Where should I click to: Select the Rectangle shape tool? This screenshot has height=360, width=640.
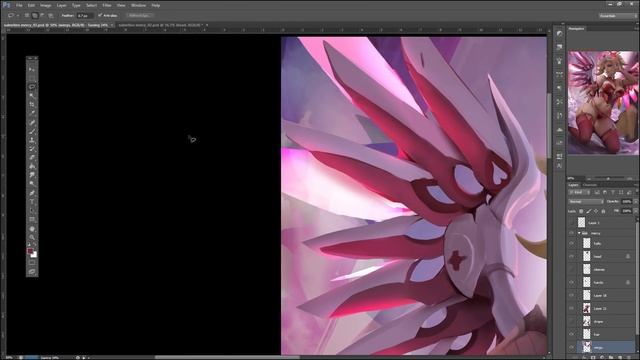pyautogui.click(x=32, y=219)
